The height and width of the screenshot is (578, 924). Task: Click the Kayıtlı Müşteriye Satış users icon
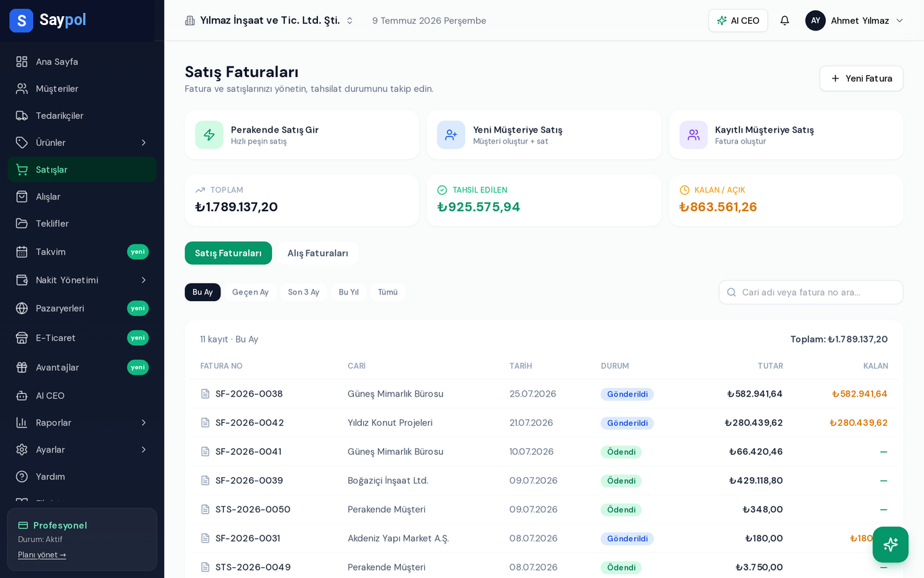coord(693,135)
